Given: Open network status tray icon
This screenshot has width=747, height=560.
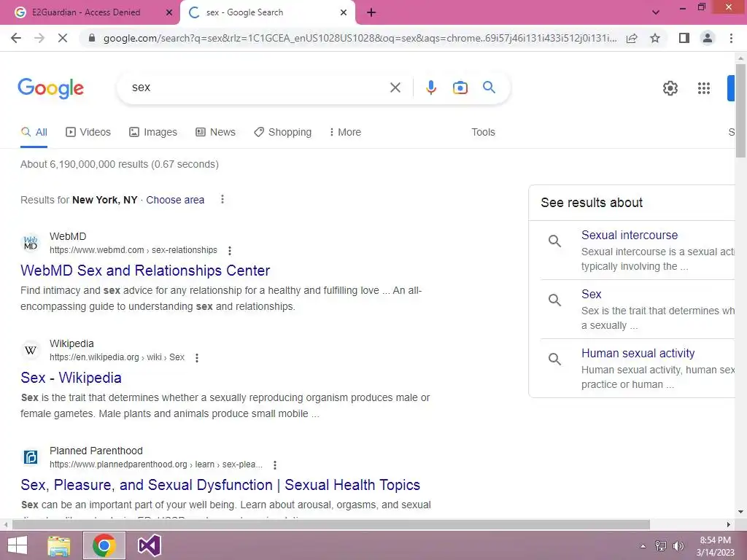Looking at the screenshot, I should click(661, 546).
